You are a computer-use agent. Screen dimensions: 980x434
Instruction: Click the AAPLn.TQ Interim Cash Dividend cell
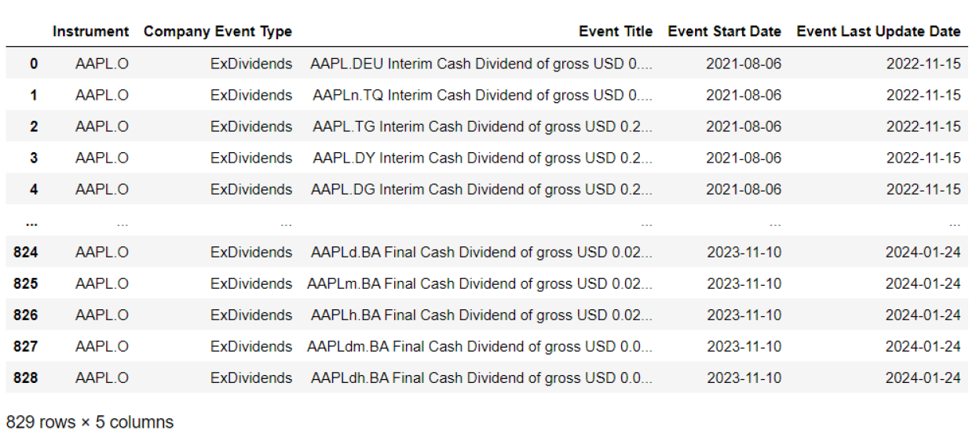point(482,95)
